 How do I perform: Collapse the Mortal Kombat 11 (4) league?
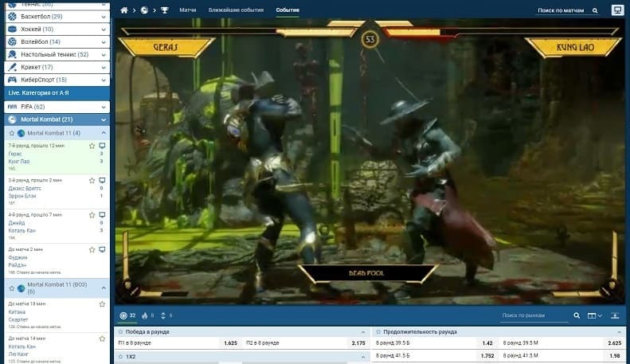coord(104,132)
